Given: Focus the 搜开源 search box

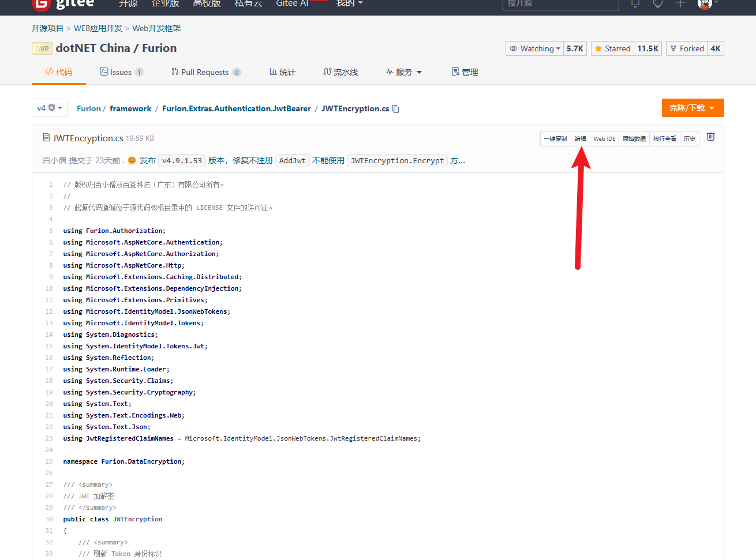Looking at the screenshot, I should 561,4.
